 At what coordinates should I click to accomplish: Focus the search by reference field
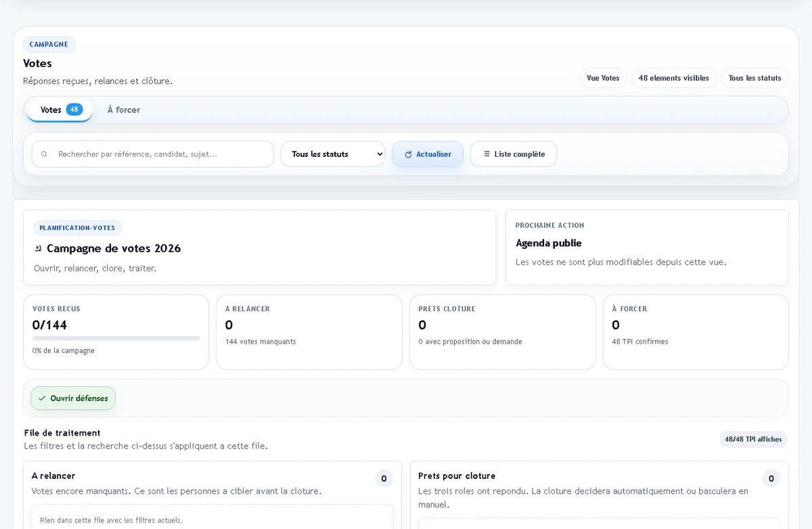click(x=153, y=154)
